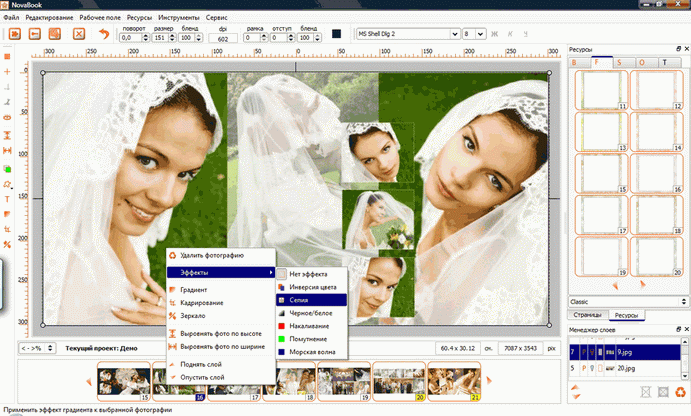Choose Сепия effect in submenu
The height and width of the screenshot is (416, 691).
coord(312,300)
